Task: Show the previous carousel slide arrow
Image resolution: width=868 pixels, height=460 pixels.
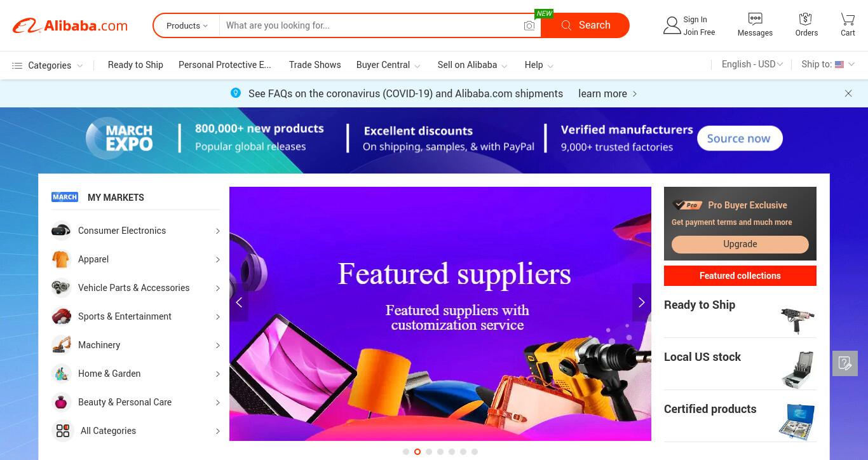Action: tap(239, 302)
